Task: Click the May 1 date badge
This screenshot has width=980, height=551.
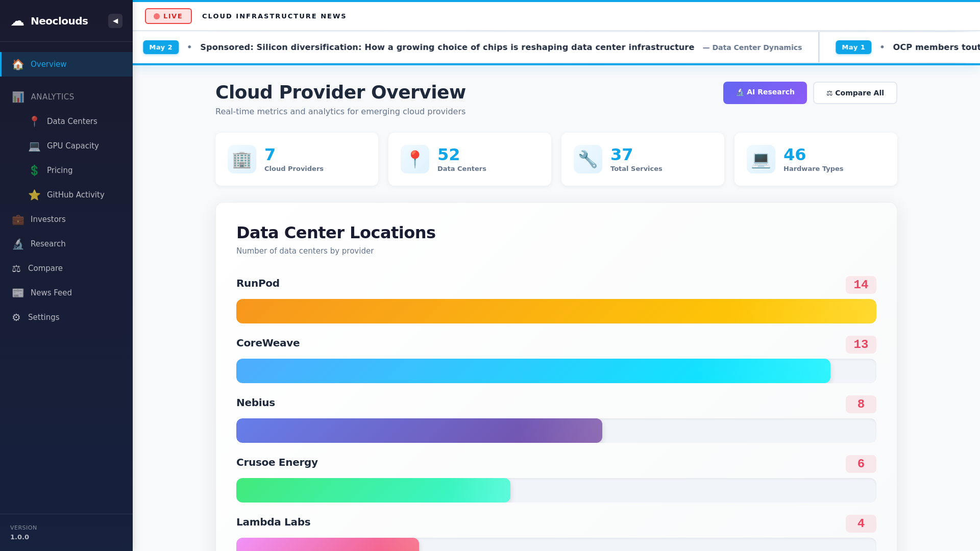Action: tap(853, 47)
